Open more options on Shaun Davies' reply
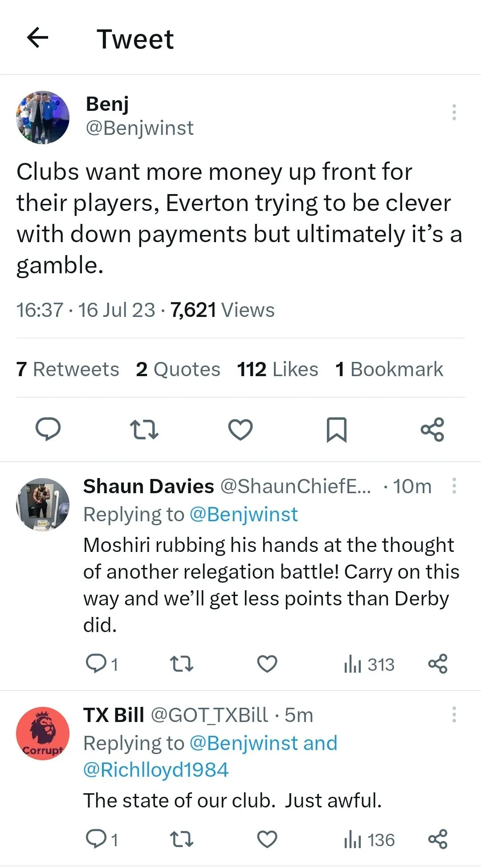 click(454, 486)
